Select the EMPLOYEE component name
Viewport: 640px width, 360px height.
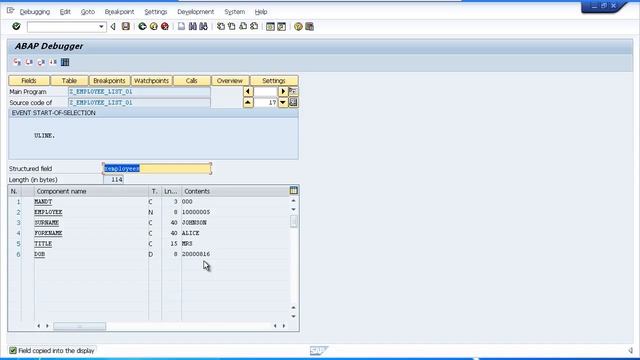tap(48, 212)
